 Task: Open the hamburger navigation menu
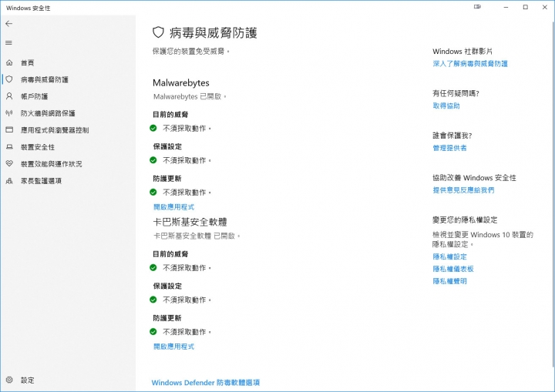8,43
